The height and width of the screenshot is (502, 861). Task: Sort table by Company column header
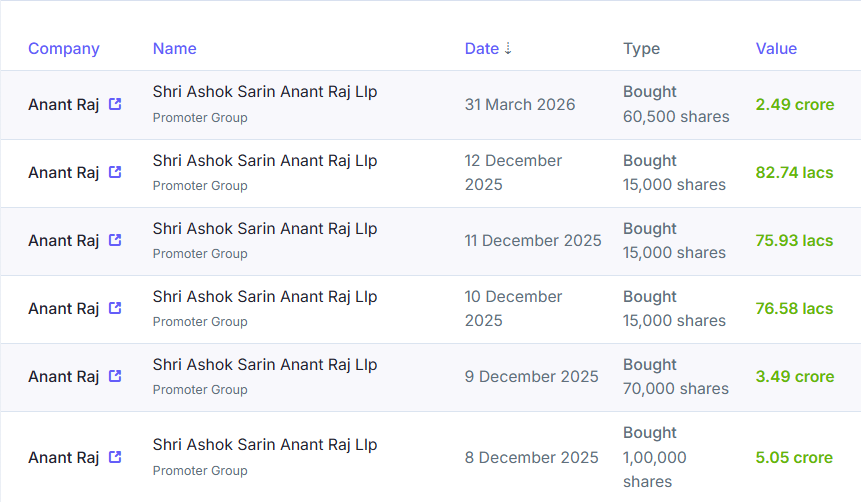pyautogui.click(x=64, y=49)
